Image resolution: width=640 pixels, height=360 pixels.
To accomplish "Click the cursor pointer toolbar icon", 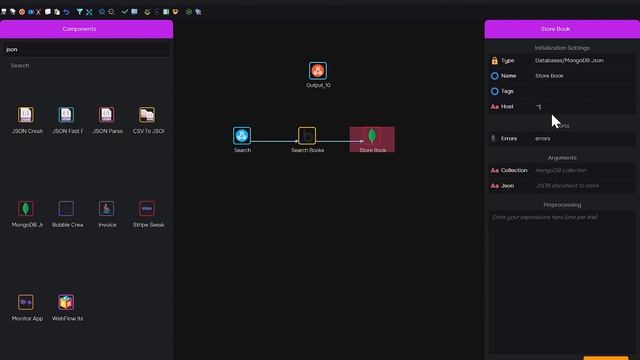I will click(x=198, y=12).
